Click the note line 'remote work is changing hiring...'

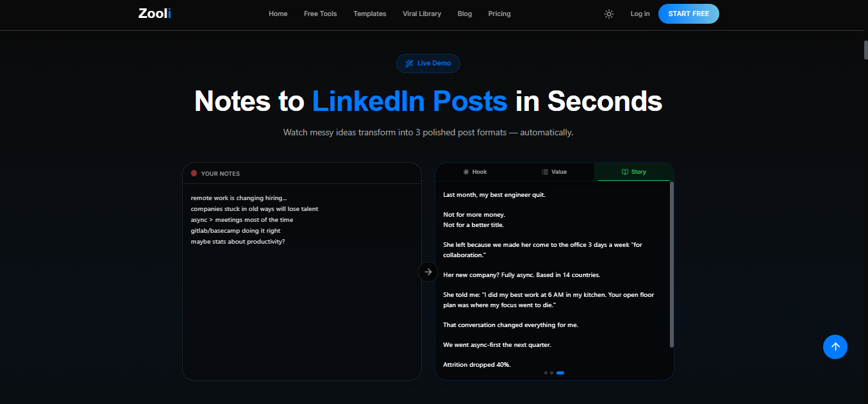[x=239, y=198]
